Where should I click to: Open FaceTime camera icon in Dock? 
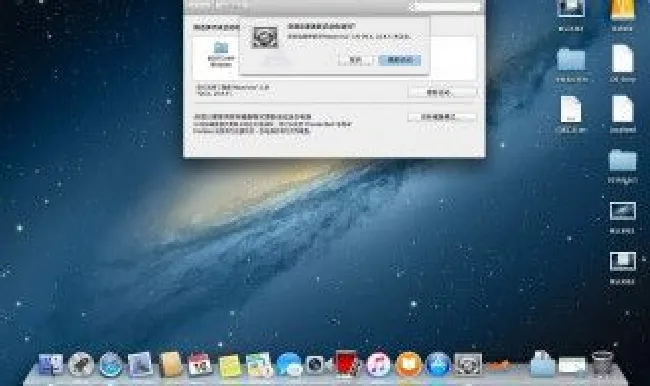(318, 365)
